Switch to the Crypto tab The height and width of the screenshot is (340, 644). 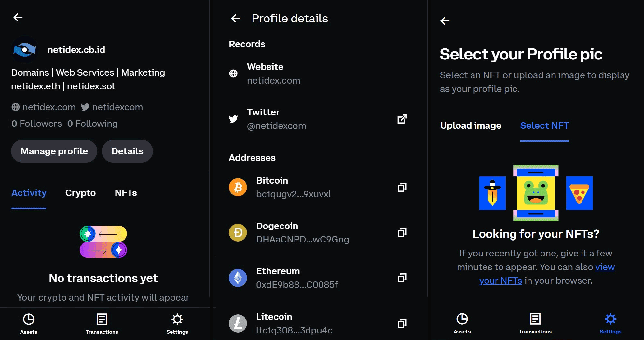(80, 193)
